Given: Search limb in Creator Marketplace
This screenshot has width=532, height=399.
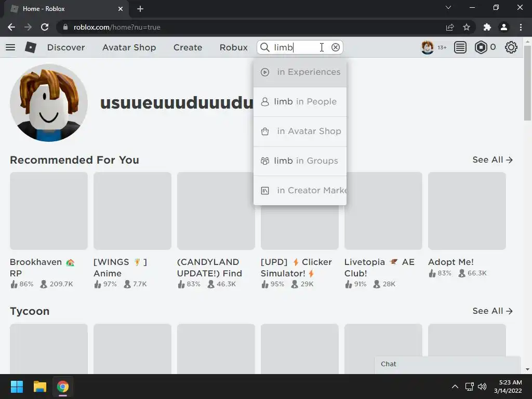Looking at the screenshot, I should tap(300, 190).
